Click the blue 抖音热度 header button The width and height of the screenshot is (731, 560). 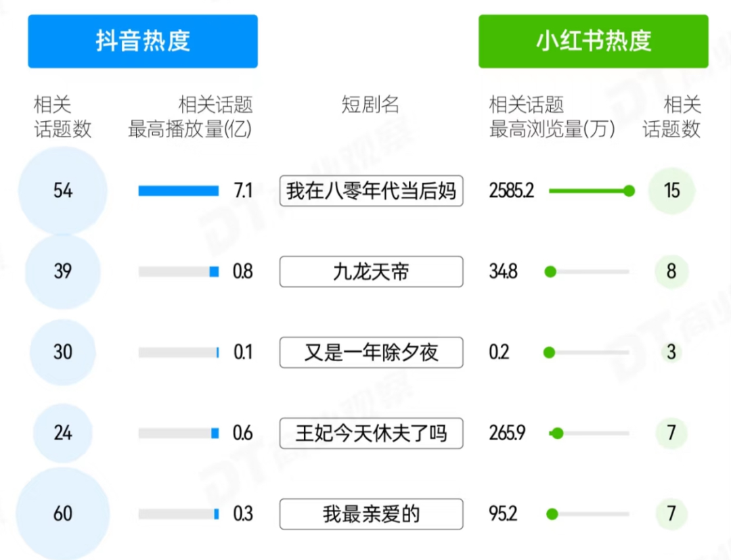[142, 41]
